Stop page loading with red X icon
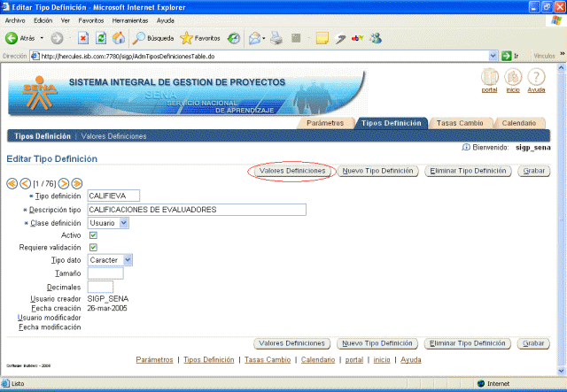This screenshot has width=567, height=392. 83,38
